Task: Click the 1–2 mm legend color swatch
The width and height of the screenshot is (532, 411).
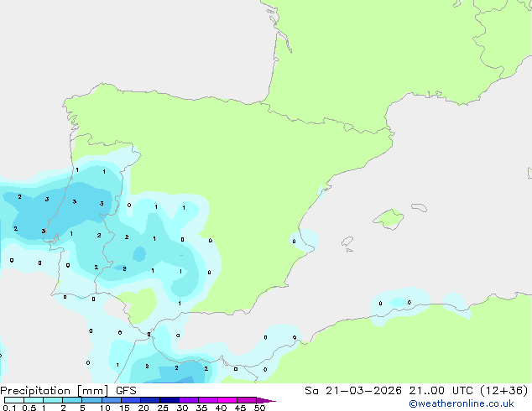Action: pyautogui.click(x=53, y=400)
